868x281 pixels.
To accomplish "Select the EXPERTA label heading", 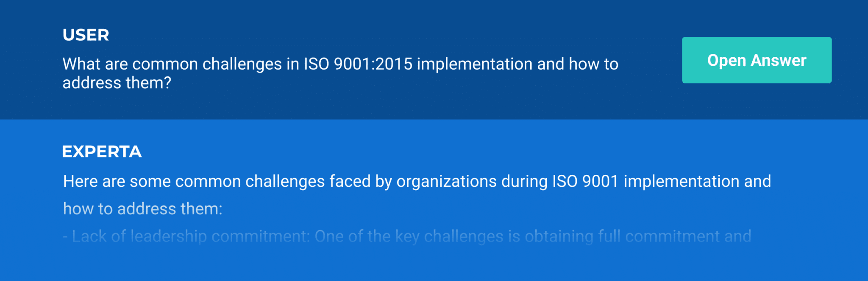I will pos(102,152).
